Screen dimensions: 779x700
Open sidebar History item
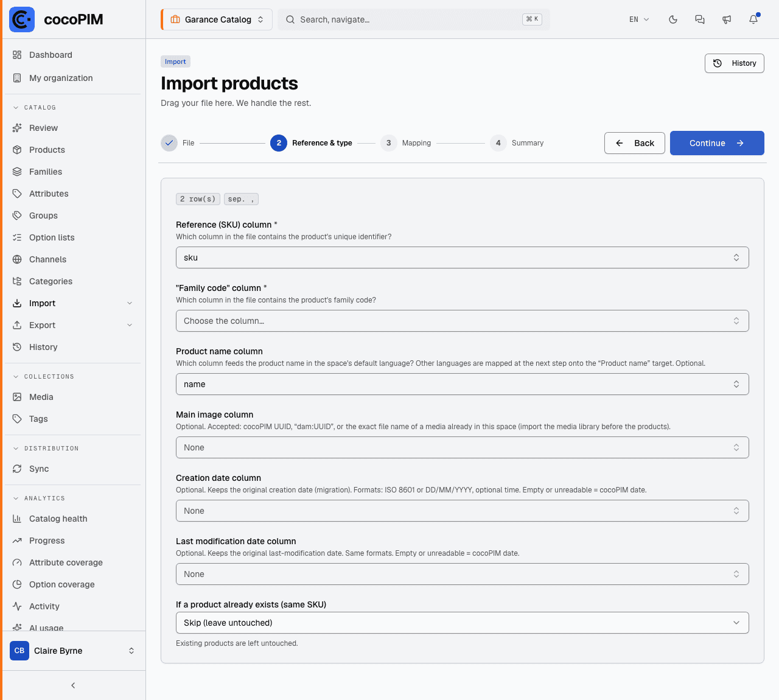[x=73, y=347]
